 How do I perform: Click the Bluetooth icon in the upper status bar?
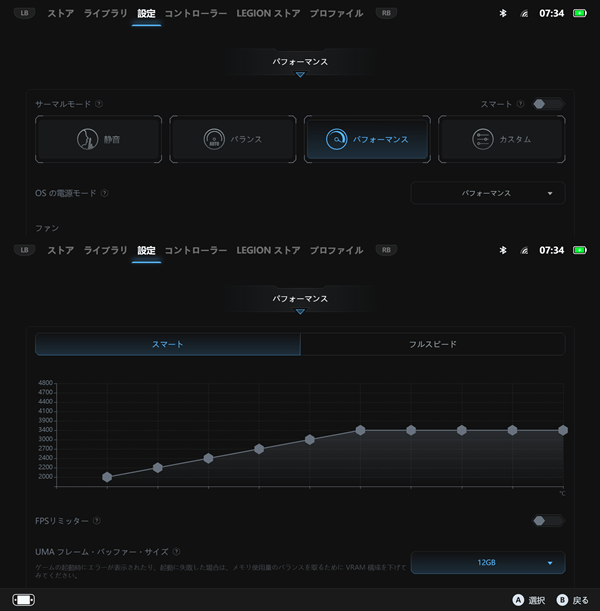[x=503, y=13]
